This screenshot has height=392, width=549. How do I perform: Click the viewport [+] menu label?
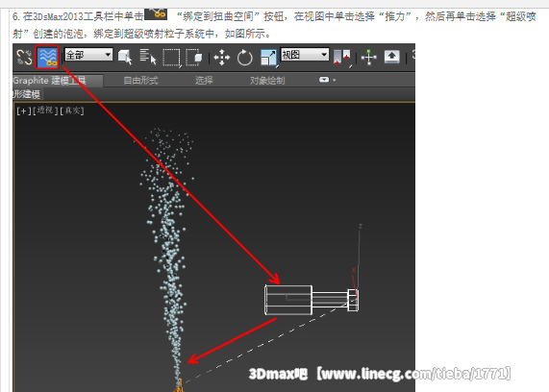[23, 110]
